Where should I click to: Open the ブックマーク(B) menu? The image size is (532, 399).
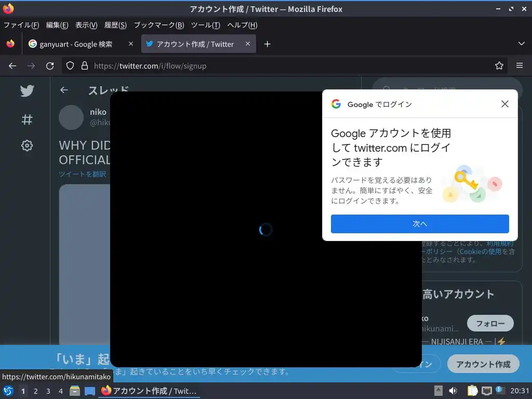159,25
